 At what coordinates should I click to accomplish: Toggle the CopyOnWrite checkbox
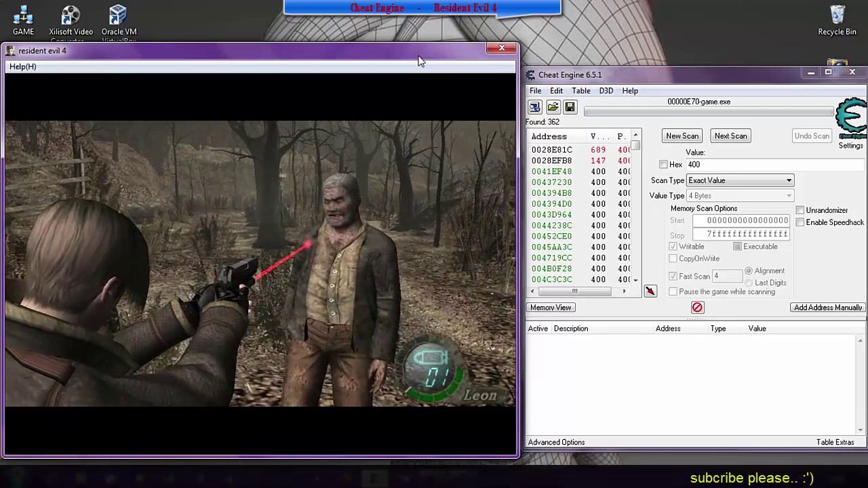673,259
